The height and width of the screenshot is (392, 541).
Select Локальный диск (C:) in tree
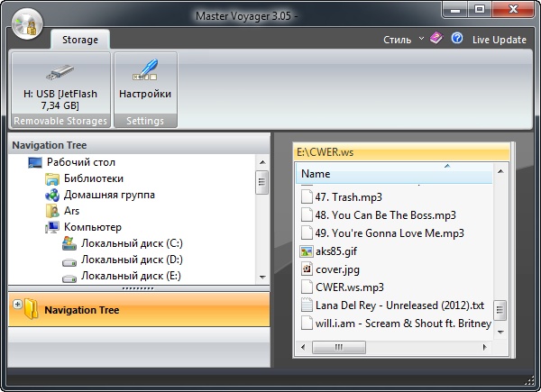pyautogui.click(x=132, y=243)
